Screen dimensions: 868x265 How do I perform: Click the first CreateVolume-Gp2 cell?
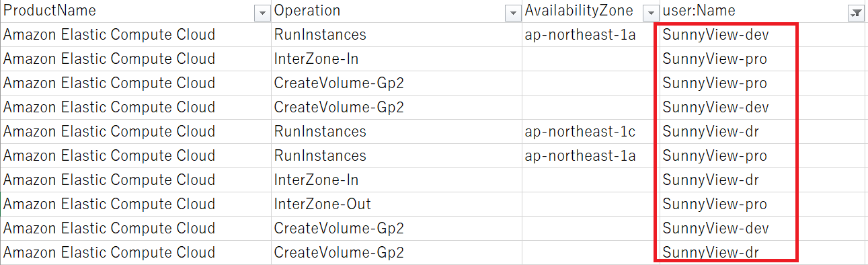pos(397,83)
